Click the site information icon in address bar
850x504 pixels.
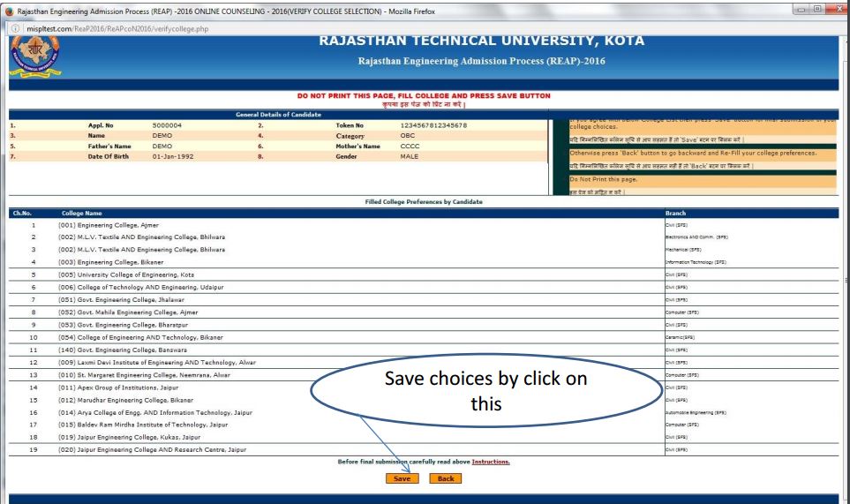pos(9,29)
